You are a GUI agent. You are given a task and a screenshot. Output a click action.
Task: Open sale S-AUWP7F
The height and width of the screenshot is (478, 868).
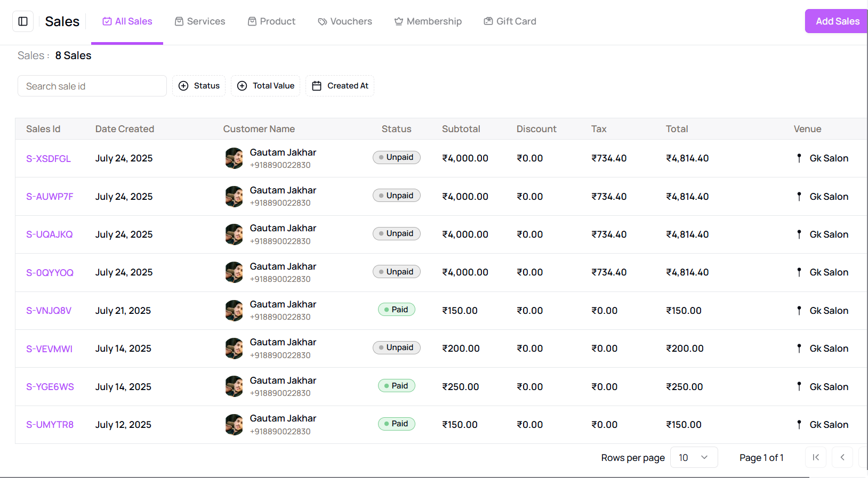(50, 197)
